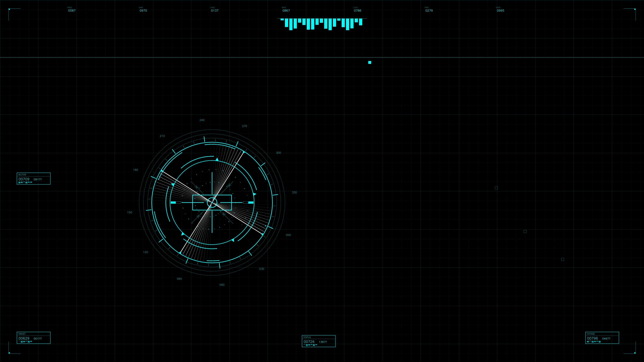Select the LOCK 0786 readout

[357, 11]
